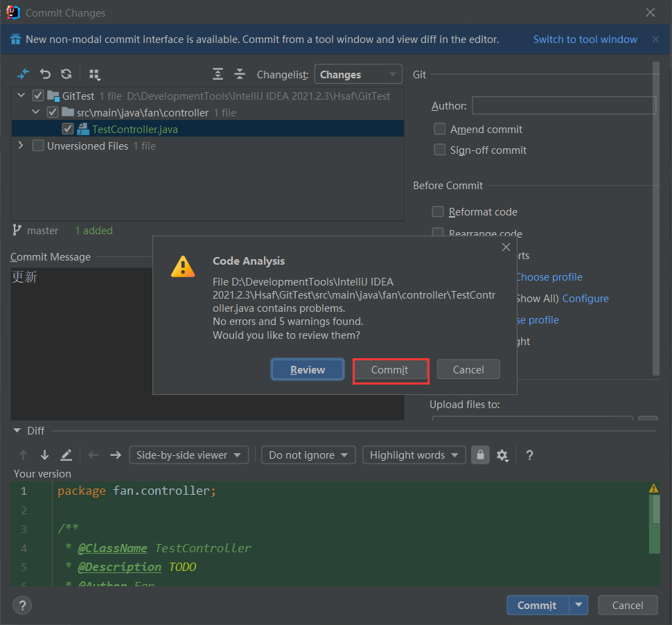Open the Group By icon menu
The height and width of the screenshot is (625, 672).
coord(95,75)
